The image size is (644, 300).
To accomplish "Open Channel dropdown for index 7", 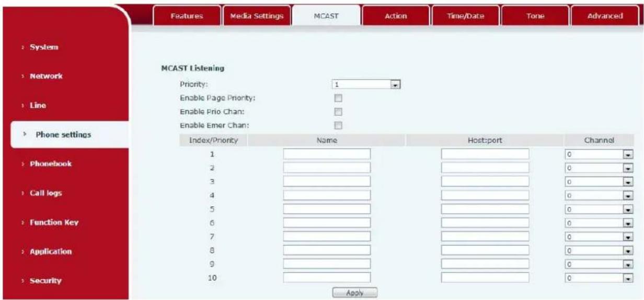I will click(x=599, y=237).
